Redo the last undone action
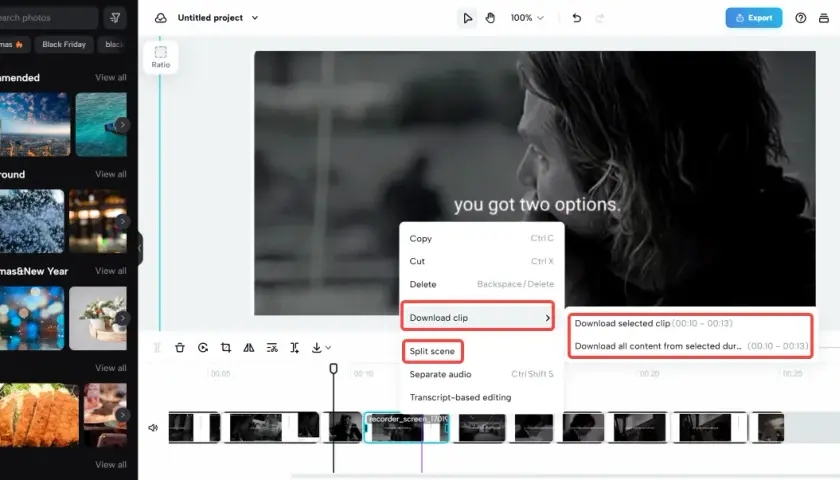Screen dimensions: 840x480 tap(599, 18)
